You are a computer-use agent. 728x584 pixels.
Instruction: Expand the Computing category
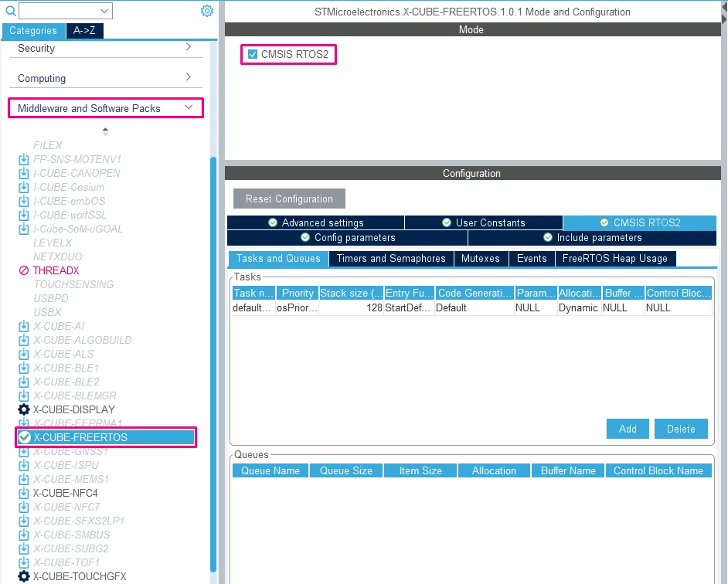(106, 78)
